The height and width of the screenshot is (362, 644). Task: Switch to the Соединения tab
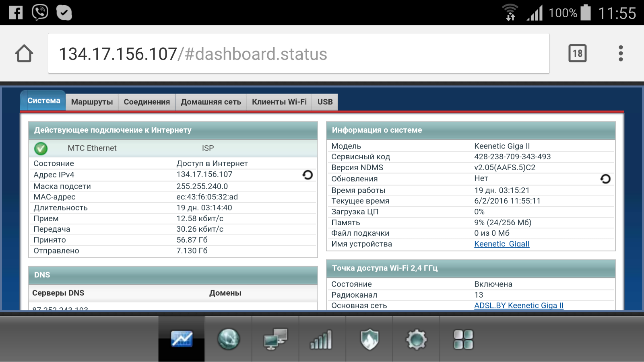147,102
